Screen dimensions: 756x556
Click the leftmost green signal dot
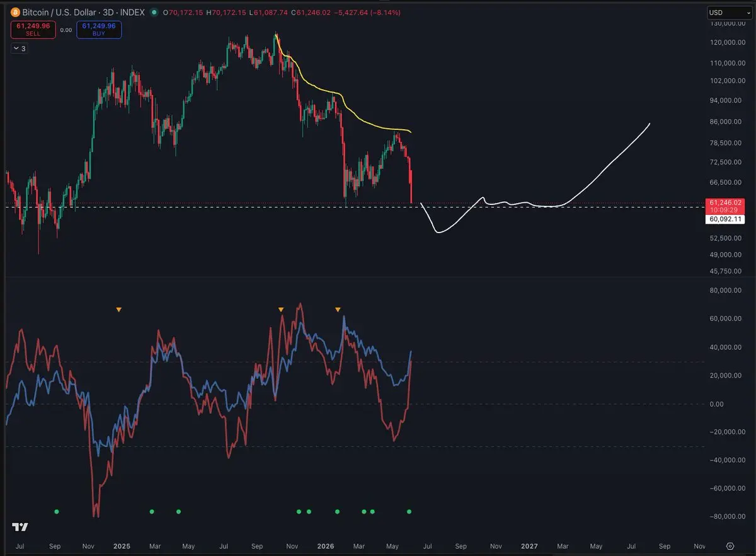(x=57, y=511)
